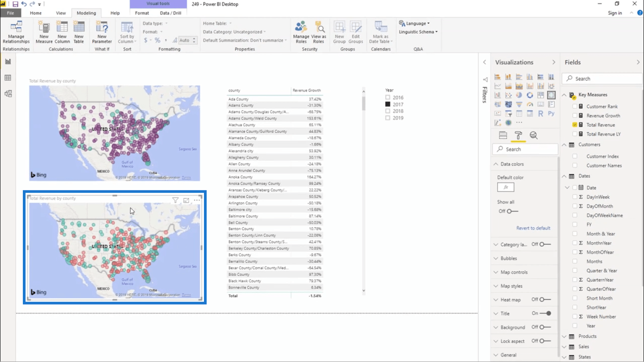Viewport: 644px width, 362px height.
Task: Check the 2016 year slicer box
Action: pyautogui.click(x=388, y=97)
